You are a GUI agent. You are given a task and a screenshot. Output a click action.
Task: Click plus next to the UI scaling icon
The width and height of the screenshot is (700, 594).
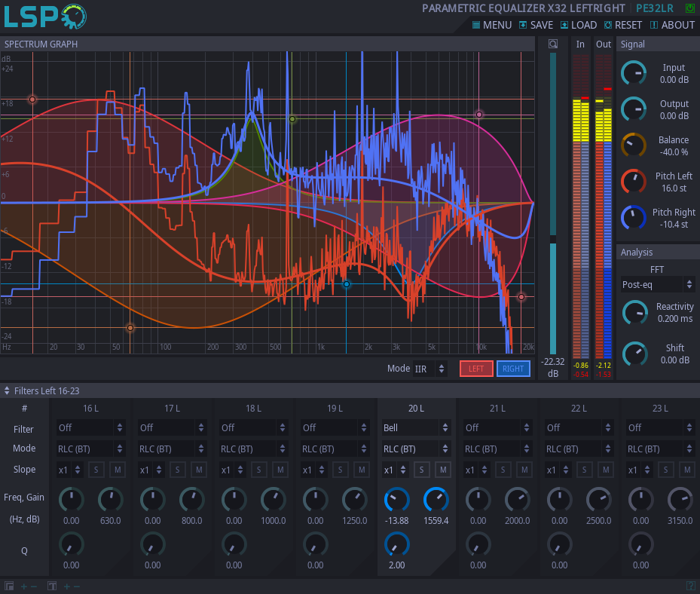pyautogui.click(x=24, y=586)
